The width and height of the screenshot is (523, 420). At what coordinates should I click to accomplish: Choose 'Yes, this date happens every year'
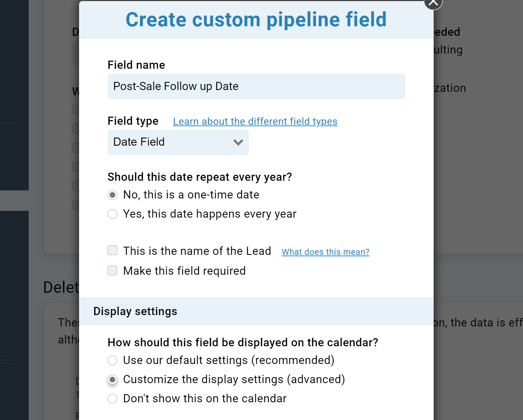coord(112,214)
